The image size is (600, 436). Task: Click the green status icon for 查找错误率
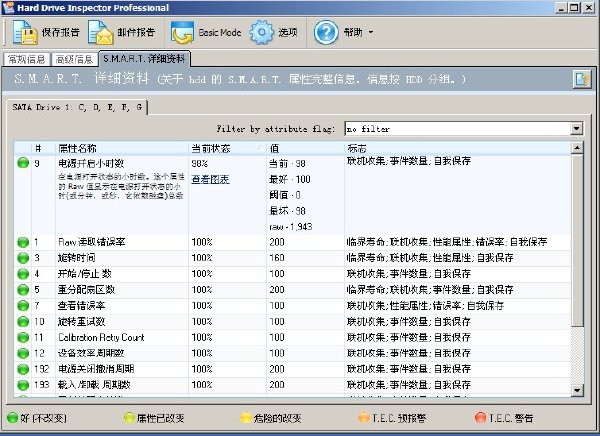23,306
